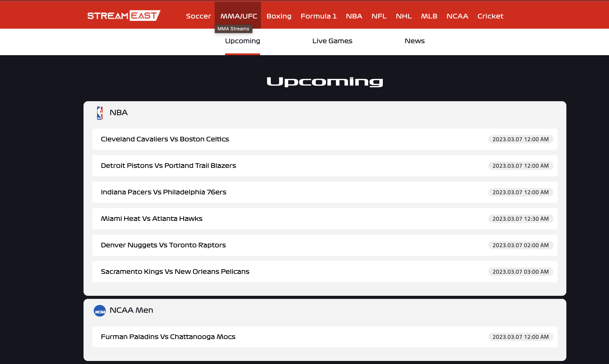Click the NCAA Men league logo icon
Viewport: 609px width, 364px height.
tap(100, 310)
